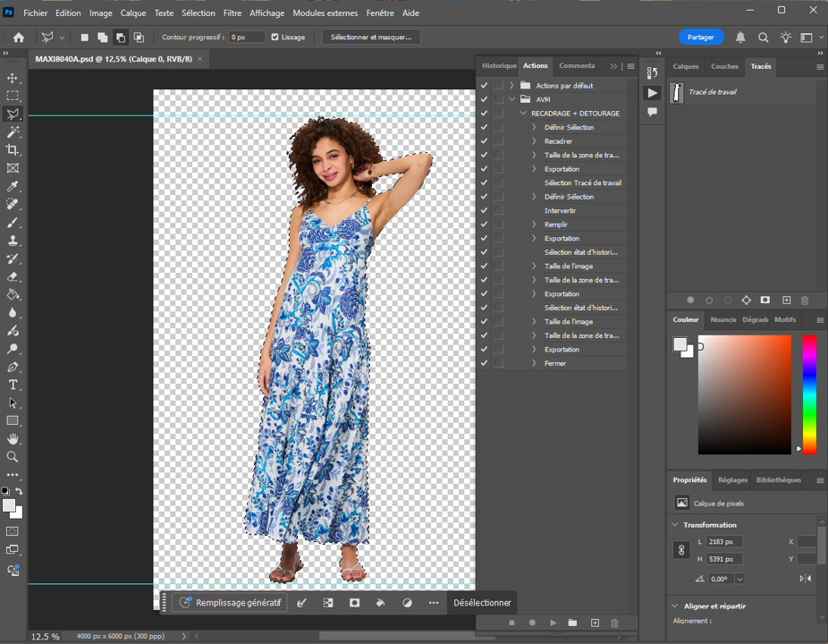Choose the Eyedropper tool
Viewport: 828px width, 644px height.
coord(13,186)
